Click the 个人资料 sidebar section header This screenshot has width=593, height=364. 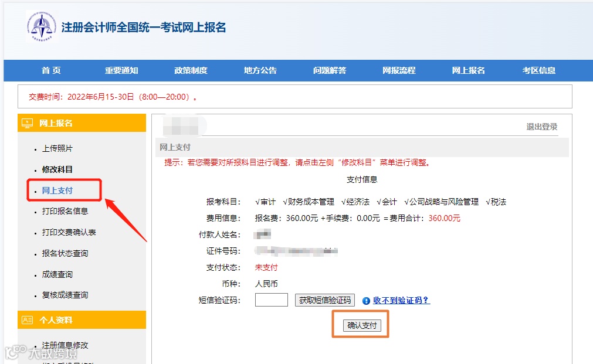click(x=82, y=320)
